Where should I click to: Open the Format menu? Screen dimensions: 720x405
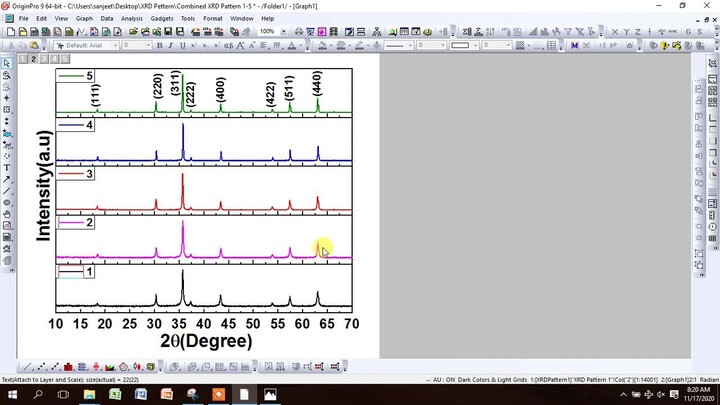[x=213, y=18]
